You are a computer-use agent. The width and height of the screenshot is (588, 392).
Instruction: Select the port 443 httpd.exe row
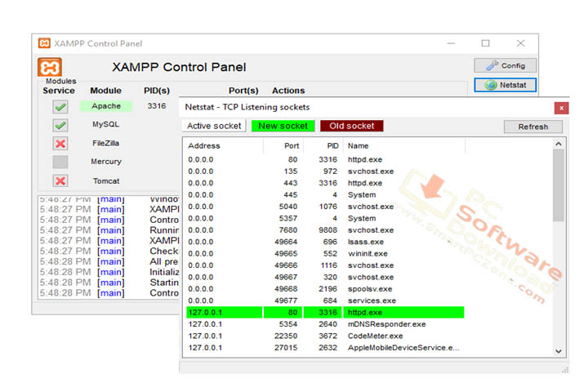click(x=325, y=183)
